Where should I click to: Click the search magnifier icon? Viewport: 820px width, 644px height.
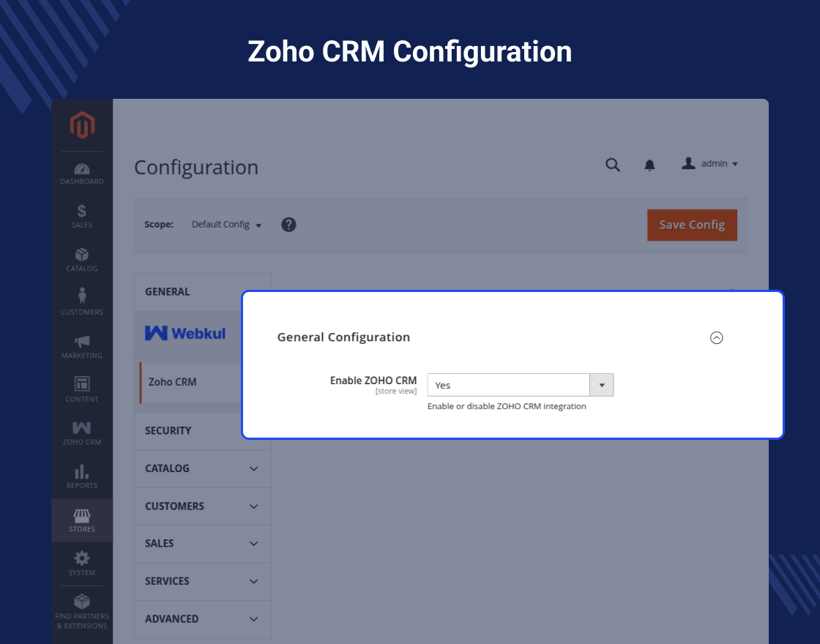tap(613, 165)
